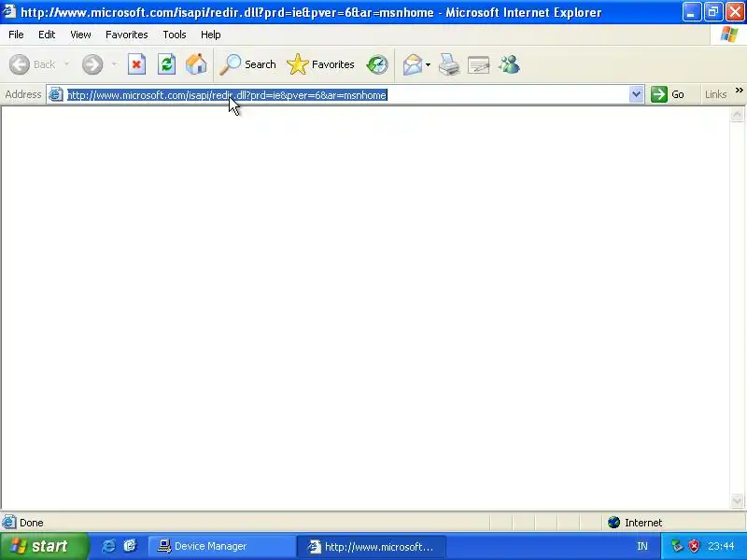747x560 pixels.
Task: Open the Favorites menu
Action: click(x=127, y=35)
